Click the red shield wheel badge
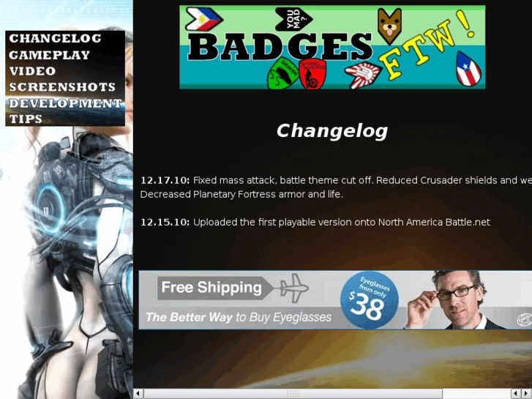This screenshot has width=532, height=399. click(312, 75)
